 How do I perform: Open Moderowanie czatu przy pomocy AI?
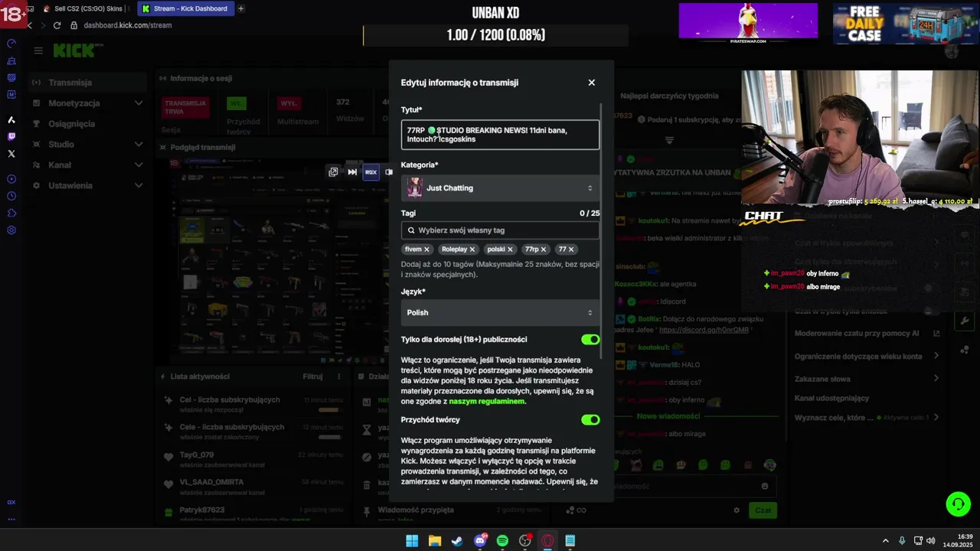(x=867, y=334)
